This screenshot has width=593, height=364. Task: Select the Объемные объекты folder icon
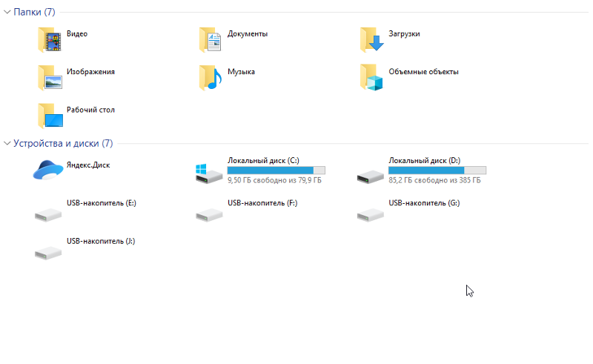coord(372,78)
